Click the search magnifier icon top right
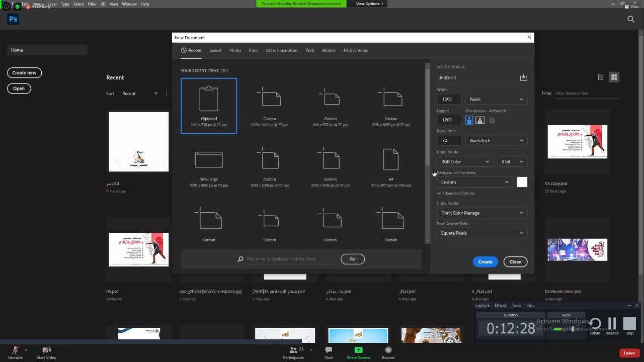Screen dimensions: 644x362 pos(630,19)
